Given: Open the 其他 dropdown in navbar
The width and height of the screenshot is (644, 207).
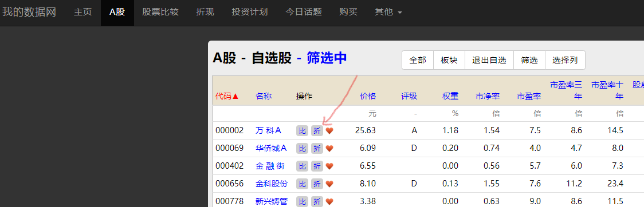Looking at the screenshot, I should [388, 13].
